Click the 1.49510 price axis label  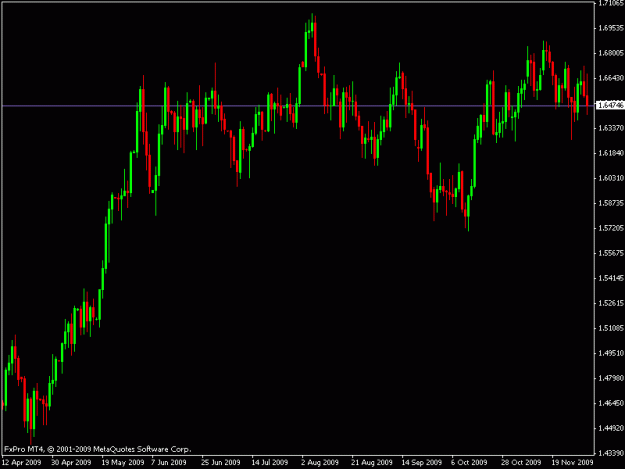click(611, 353)
